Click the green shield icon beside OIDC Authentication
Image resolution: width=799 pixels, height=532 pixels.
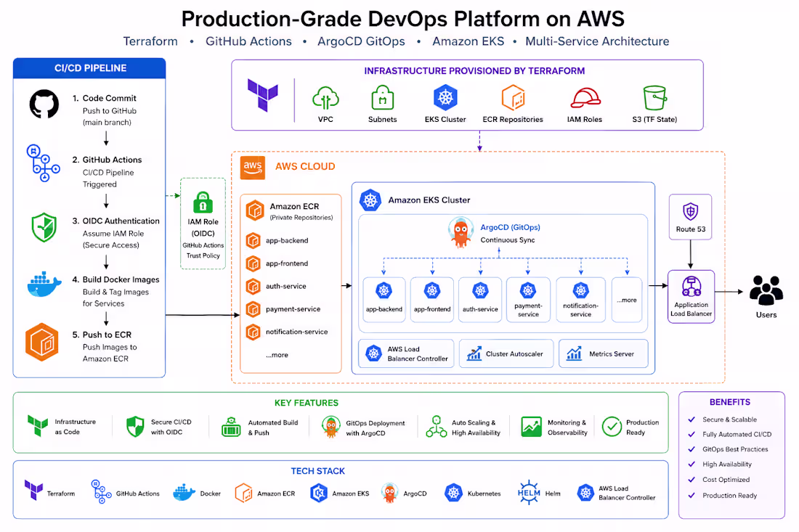(x=44, y=227)
